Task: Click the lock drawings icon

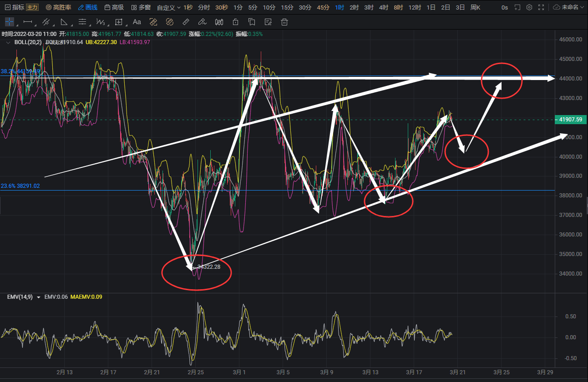Action: (x=235, y=22)
